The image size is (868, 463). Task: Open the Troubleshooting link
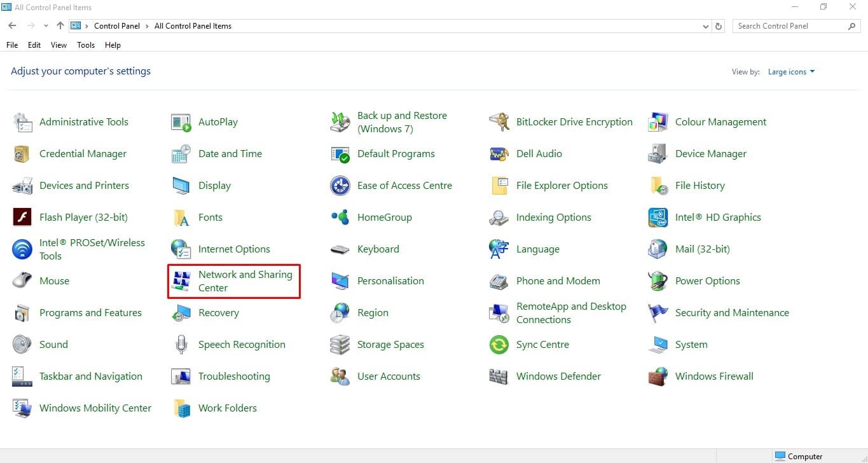[234, 377]
